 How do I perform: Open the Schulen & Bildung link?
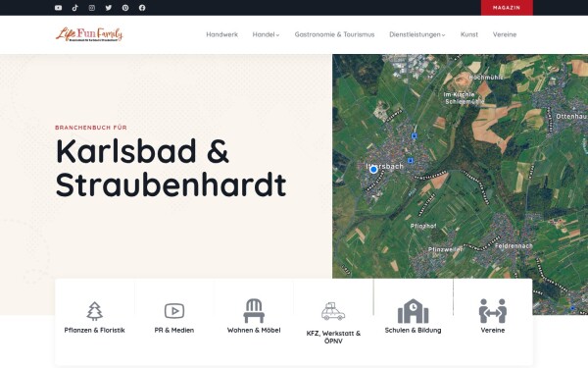(413, 330)
